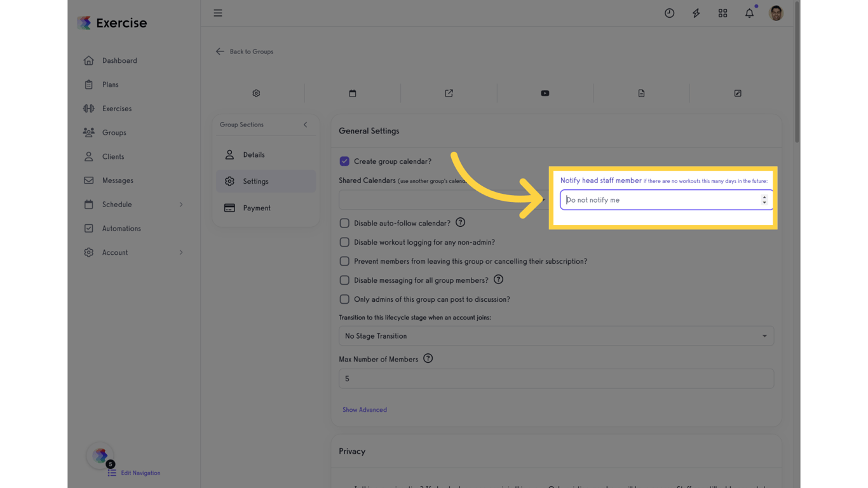
Task: Click the external link tab icon
Action: point(449,93)
